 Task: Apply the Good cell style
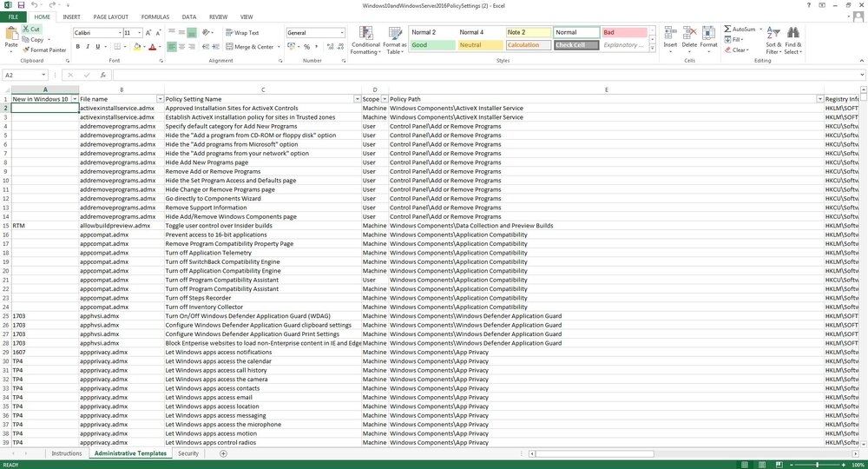pyautogui.click(x=432, y=45)
